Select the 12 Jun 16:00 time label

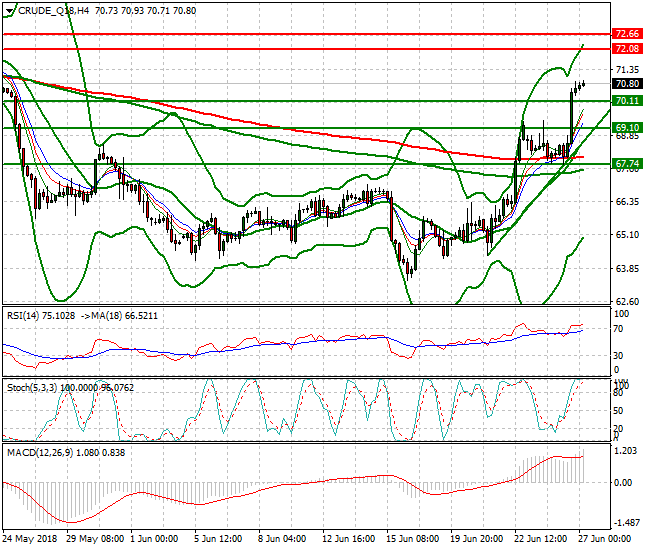click(349, 539)
